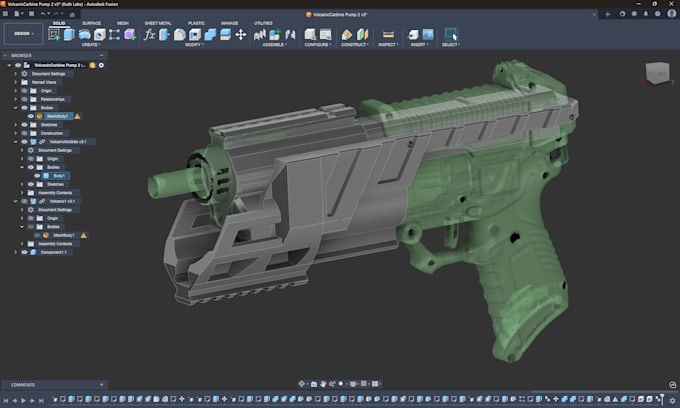Viewport: 680px width, 408px height.
Task: Click the configuration table icon in Configure
Action: tap(325, 34)
